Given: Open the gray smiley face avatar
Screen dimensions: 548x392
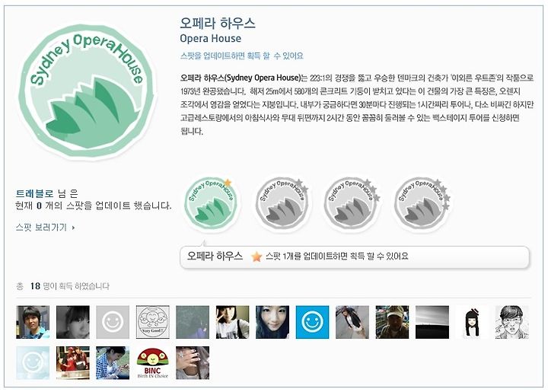Looking at the screenshot, I should click(113, 322).
